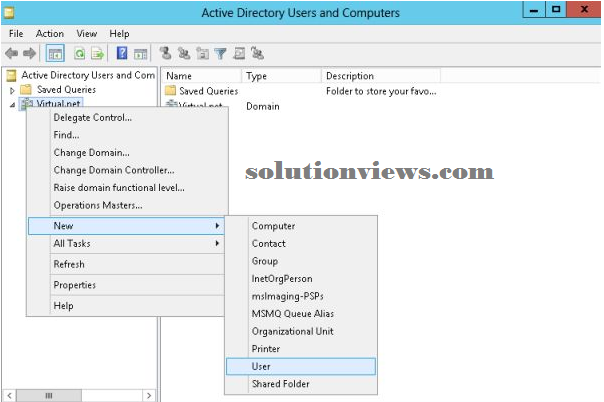604x402 pixels.
Task: Click the application icon in title bar
Action: coord(9,13)
